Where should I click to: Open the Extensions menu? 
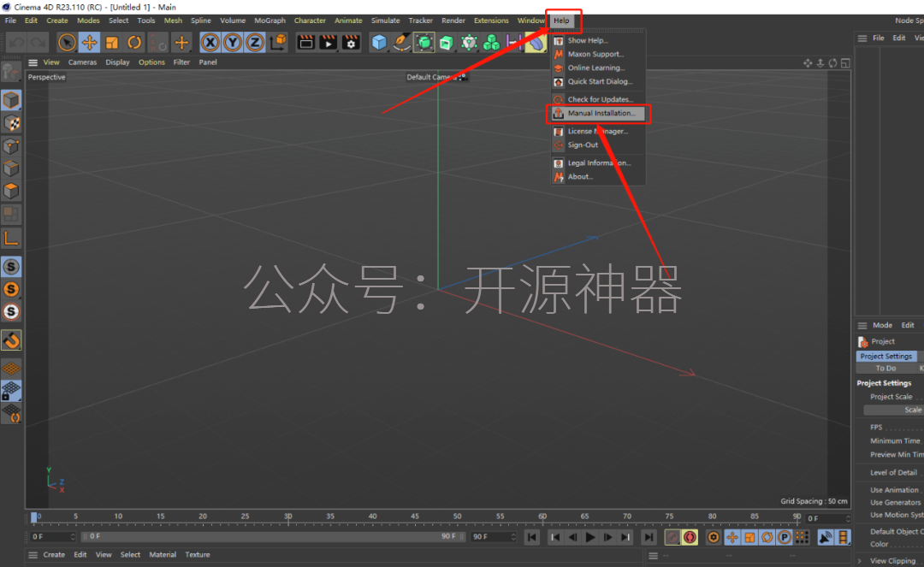tap(491, 21)
